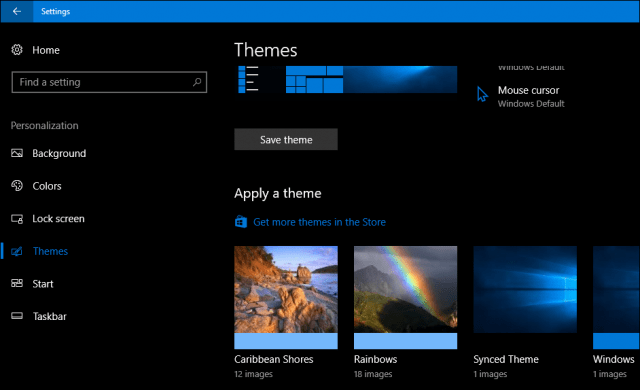The image size is (640, 390).
Task: Apply the Caribbean Shores theme thumbnail
Action: pyautogui.click(x=286, y=289)
